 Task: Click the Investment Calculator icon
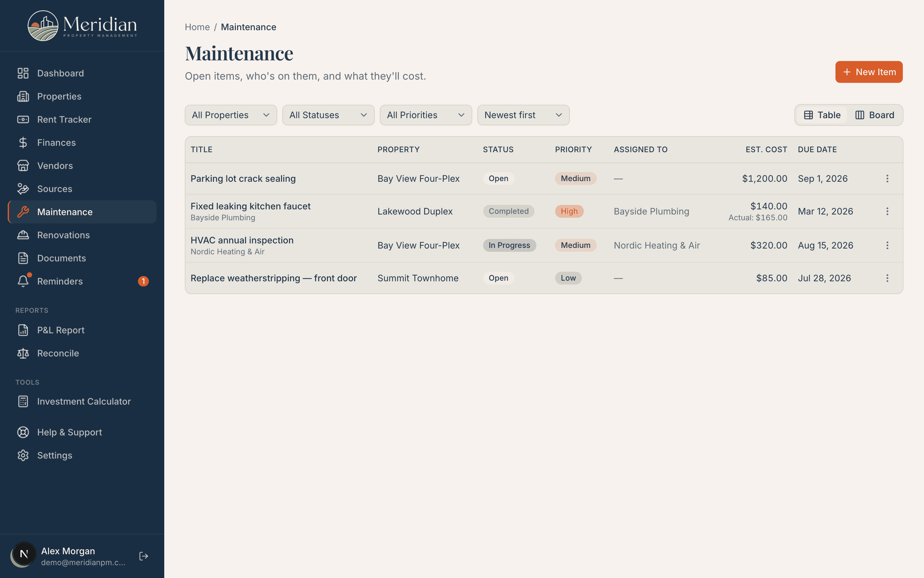tap(23, 401)
